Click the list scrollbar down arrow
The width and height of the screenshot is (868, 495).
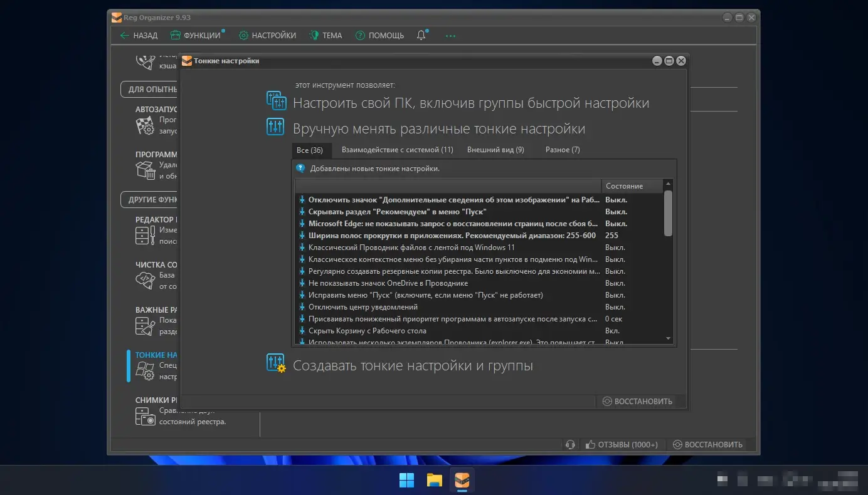(x=668, y=338)
